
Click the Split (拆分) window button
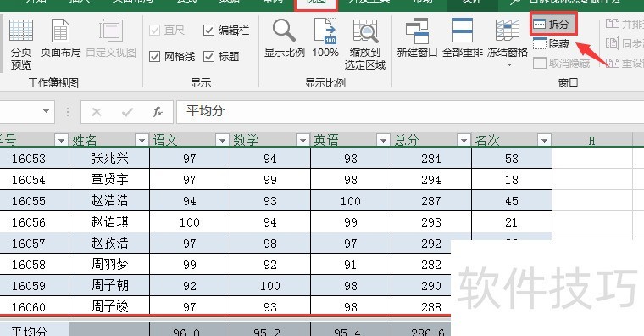pos(553,24)
